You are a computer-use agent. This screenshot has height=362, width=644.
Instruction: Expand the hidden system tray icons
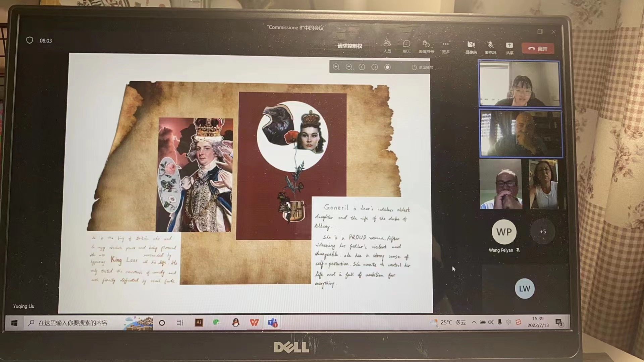click(x=474, y=322)
